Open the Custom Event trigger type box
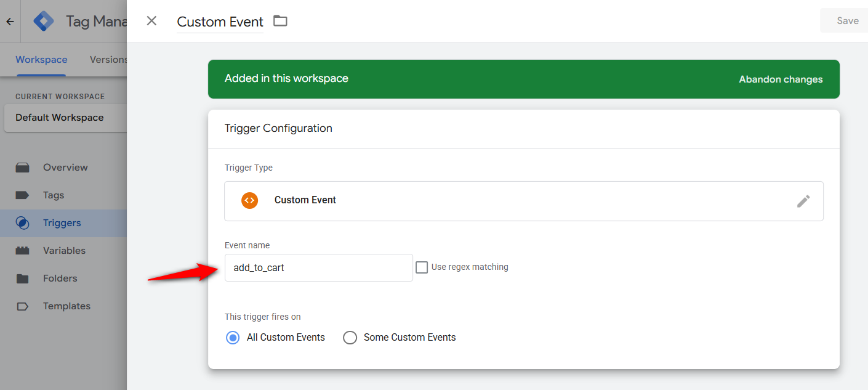868x390 pixels. click(x=524, y=201)
